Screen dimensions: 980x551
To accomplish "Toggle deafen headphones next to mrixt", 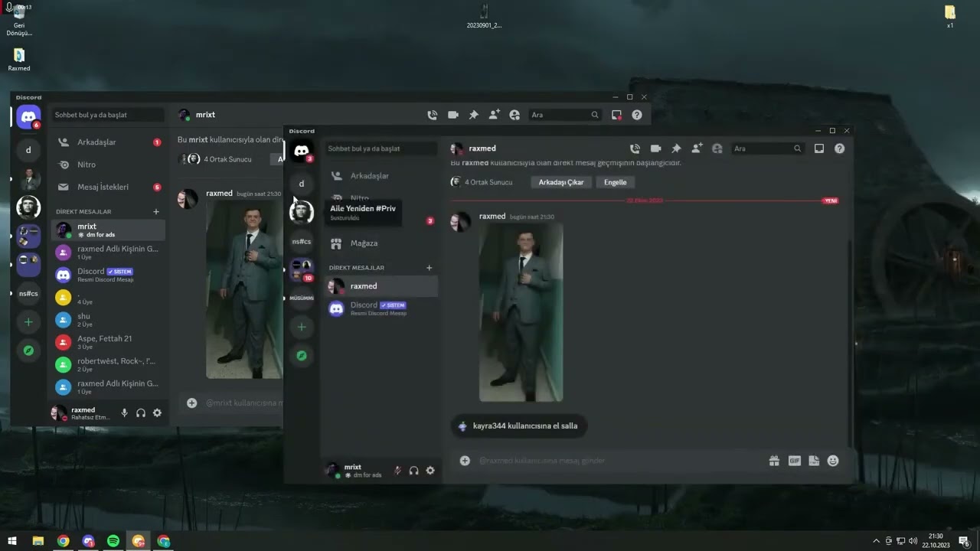I will (x=414, y=471).
